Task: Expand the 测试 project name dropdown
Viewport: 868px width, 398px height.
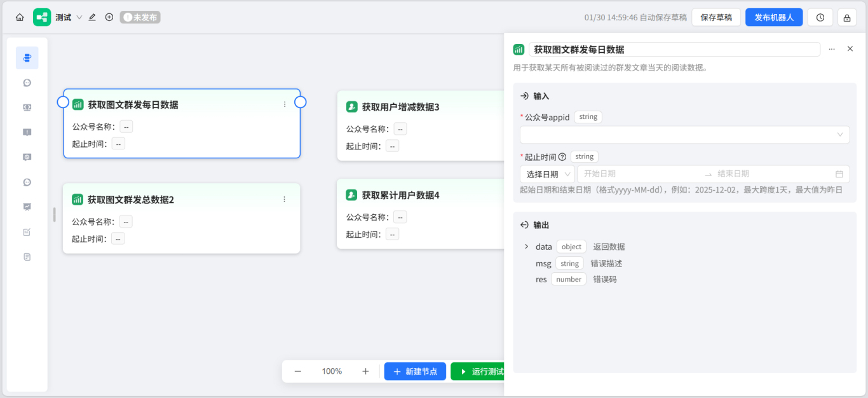Action: point(78,17)
